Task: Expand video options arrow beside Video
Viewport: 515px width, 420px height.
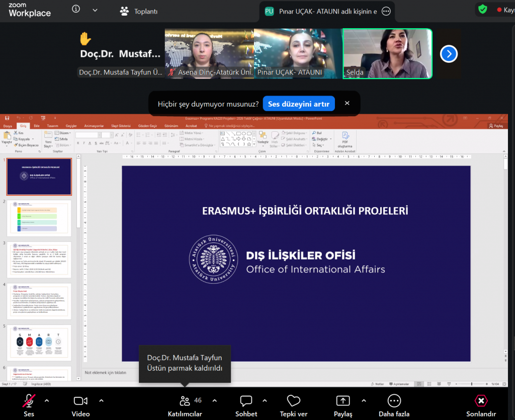Action: click(x=101, y=401)
